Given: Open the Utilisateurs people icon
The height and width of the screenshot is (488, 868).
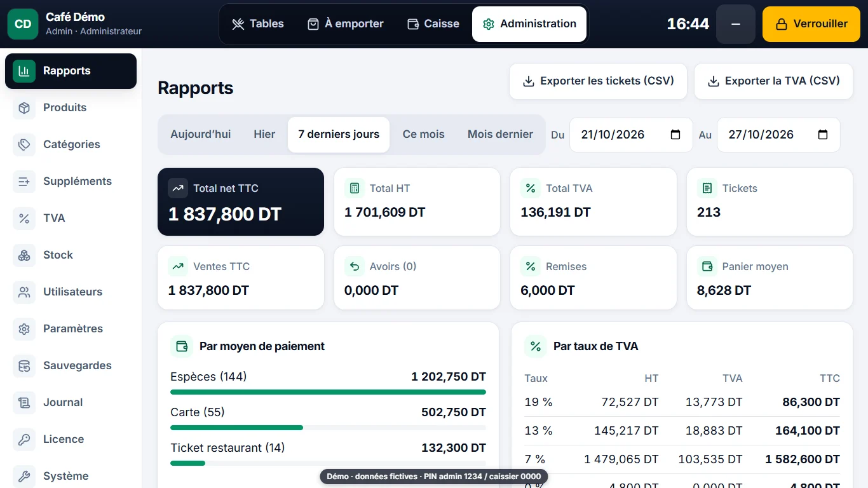Looking at the screenshot, I should (x=24, y=292).
